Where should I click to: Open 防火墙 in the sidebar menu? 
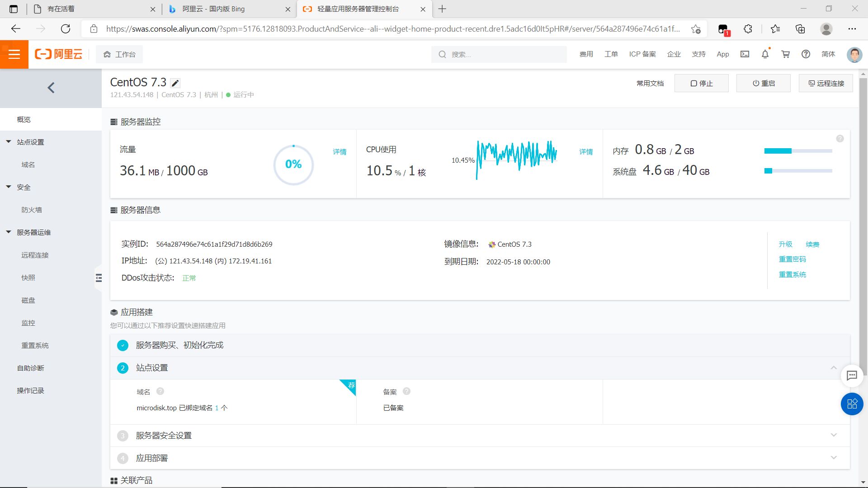tap(32, 210)
